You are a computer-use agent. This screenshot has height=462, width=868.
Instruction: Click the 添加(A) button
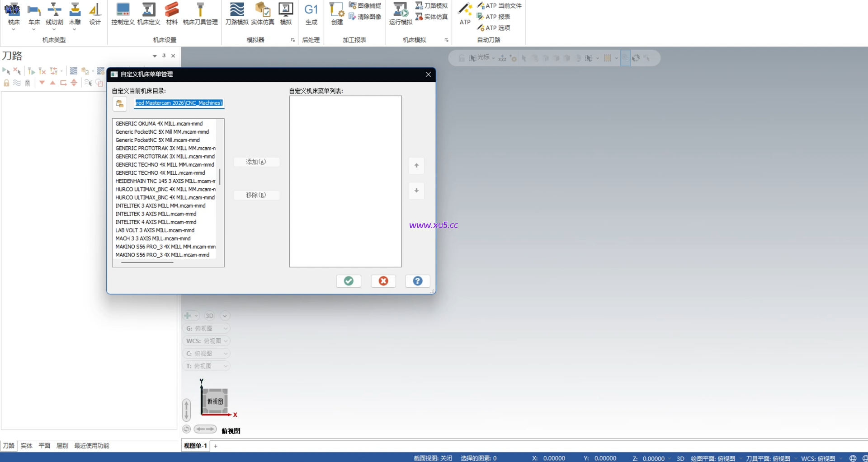(x=256, y=162)
